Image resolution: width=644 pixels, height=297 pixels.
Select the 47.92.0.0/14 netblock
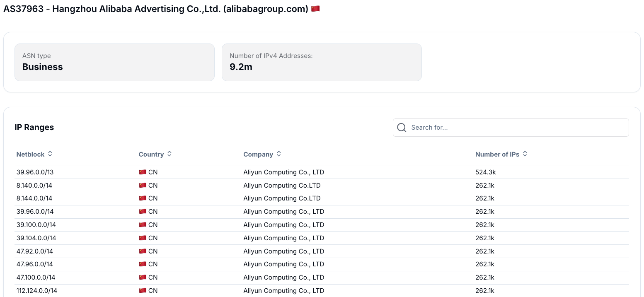tap(35, 251)
